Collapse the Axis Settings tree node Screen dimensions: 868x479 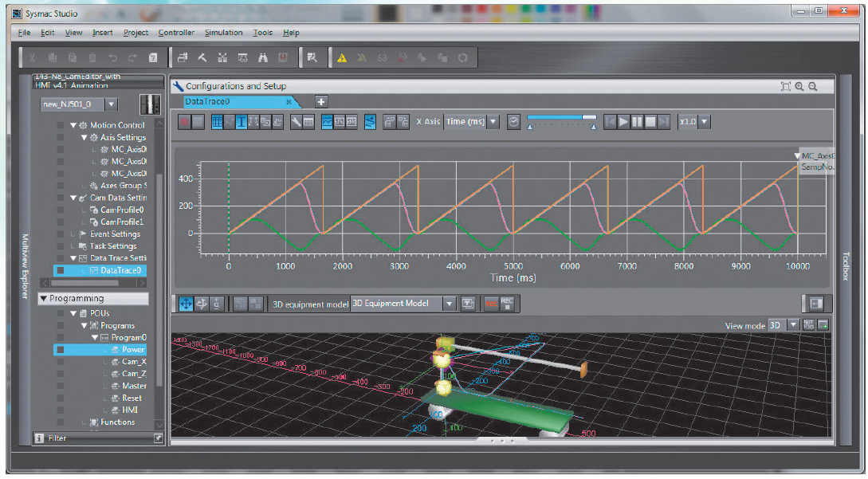pyautogui.click(x=84, y=137)
